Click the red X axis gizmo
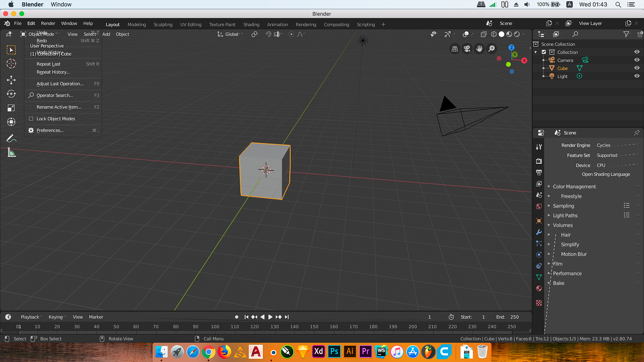The width and height of the screenshot is (644, 362). pos(524,61)
